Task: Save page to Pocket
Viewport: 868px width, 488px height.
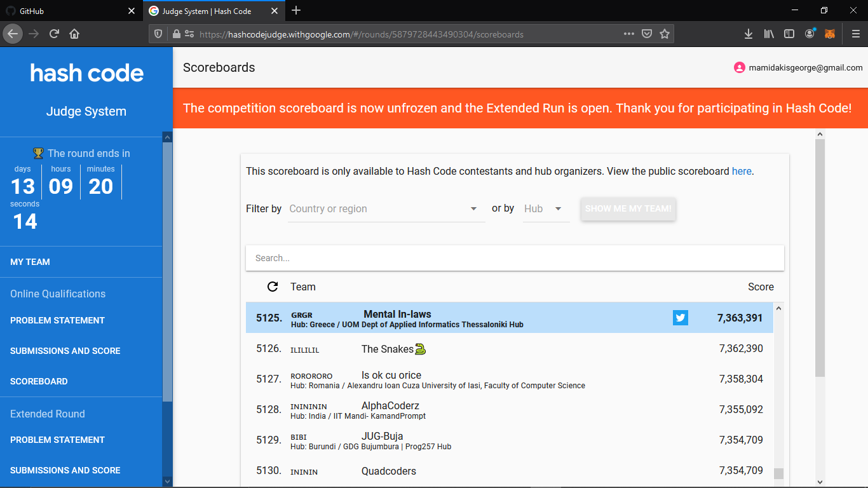Action: coord(646,34)
